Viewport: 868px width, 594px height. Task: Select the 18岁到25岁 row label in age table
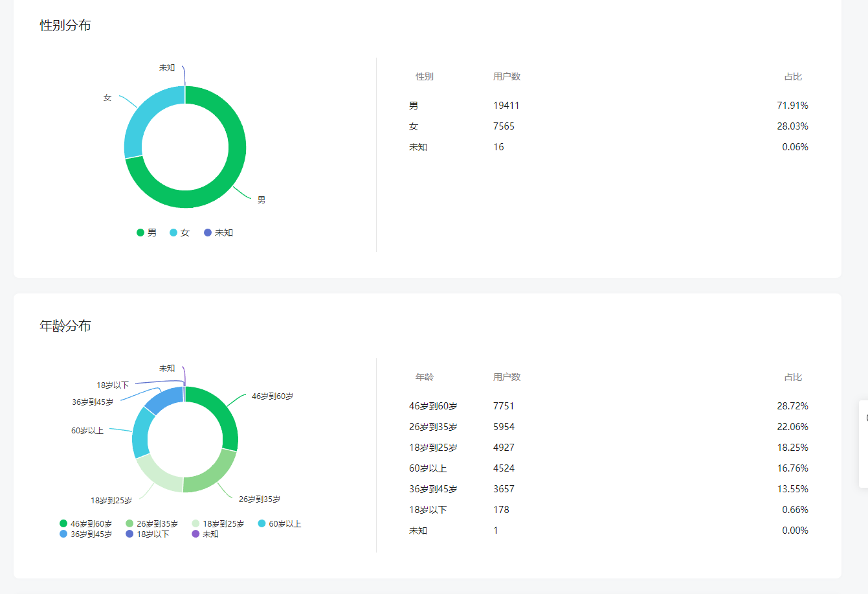pos(433,448)
